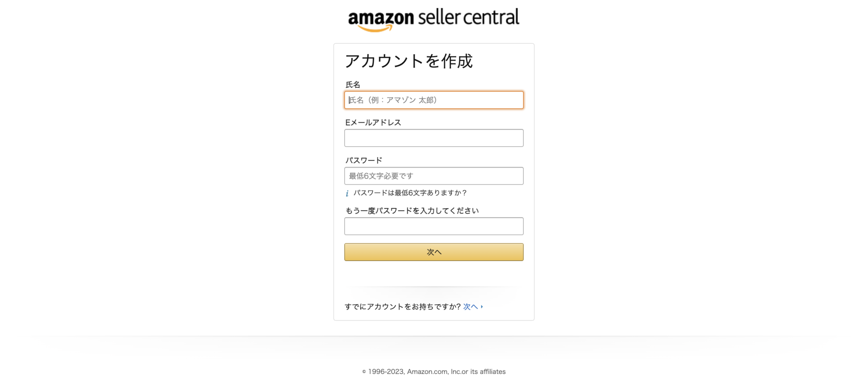Screen dimensions: 868x384
Task: Click the password hint text パスワードは最低6文字ありますか？
Action: (x=410, y=193)
